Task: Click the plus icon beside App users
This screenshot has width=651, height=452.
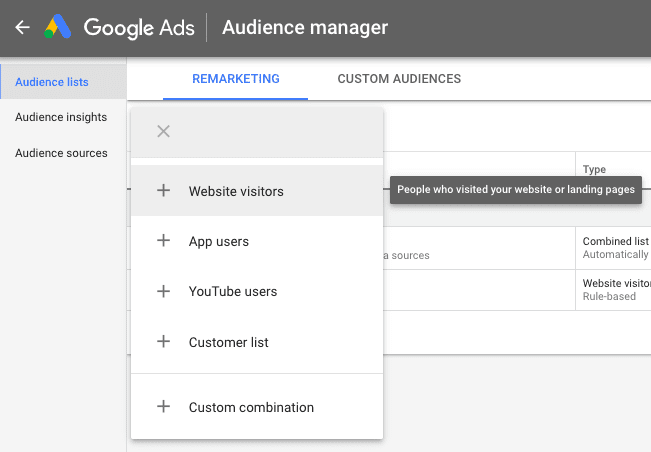Action: [164, 241]
